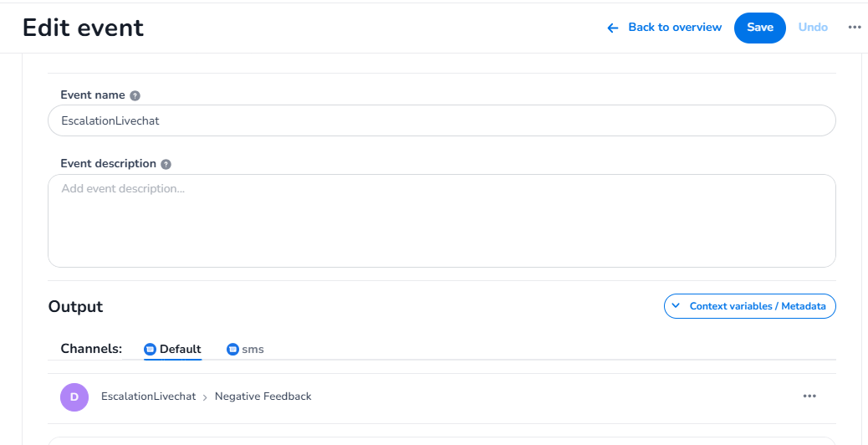Expand Context variables / Metadata
Viewport: 868px width, 445px height.
(x=757, y=306)
